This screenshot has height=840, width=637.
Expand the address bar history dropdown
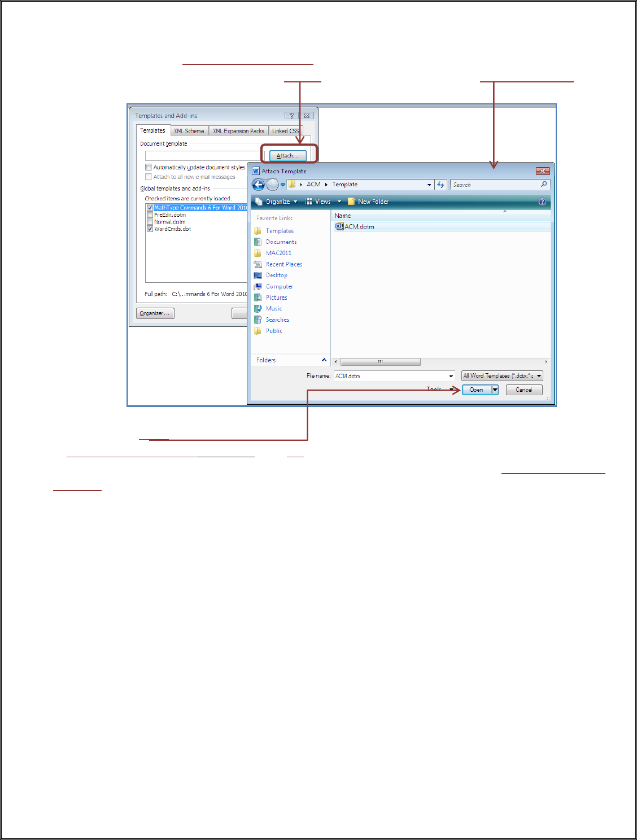point(429,185)
